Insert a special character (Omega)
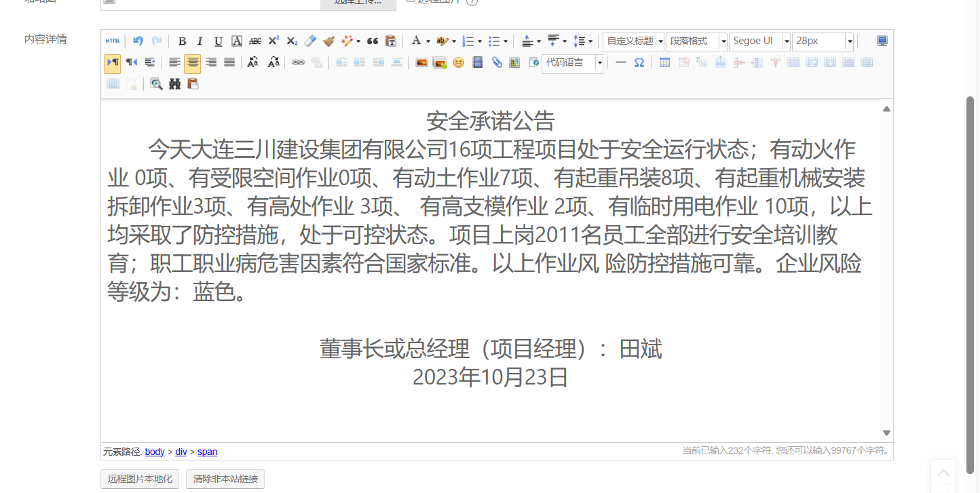 point(639,63)
